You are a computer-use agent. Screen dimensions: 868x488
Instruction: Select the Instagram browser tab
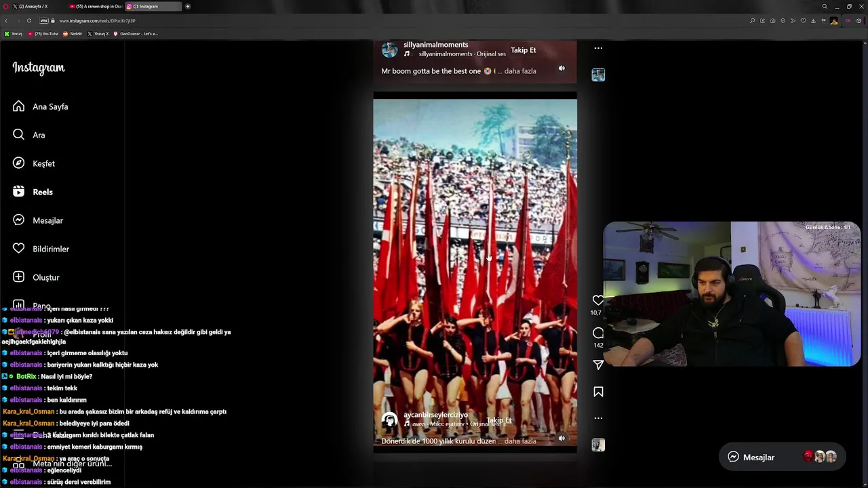tap(153, 6)
